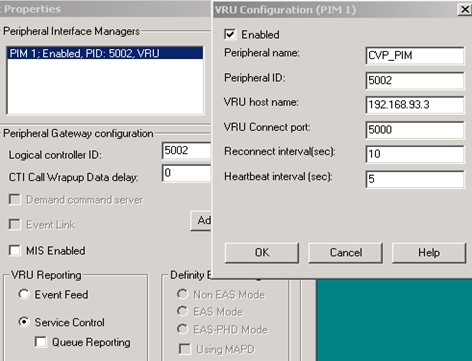The width and height of the screenshot is (472, 361).
Task: Select EAS Mode radio button
Action: click(x=182, y=311)
